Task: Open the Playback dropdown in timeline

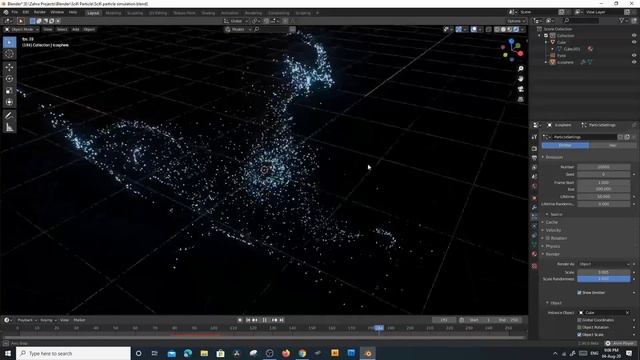Action: [27, 320]
